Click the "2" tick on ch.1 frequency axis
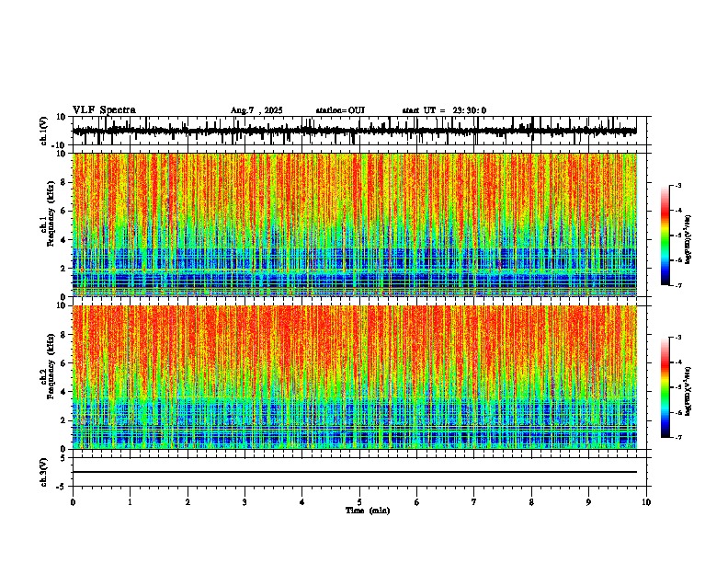Viewport: 728px width, 563px height. [64, 268]
